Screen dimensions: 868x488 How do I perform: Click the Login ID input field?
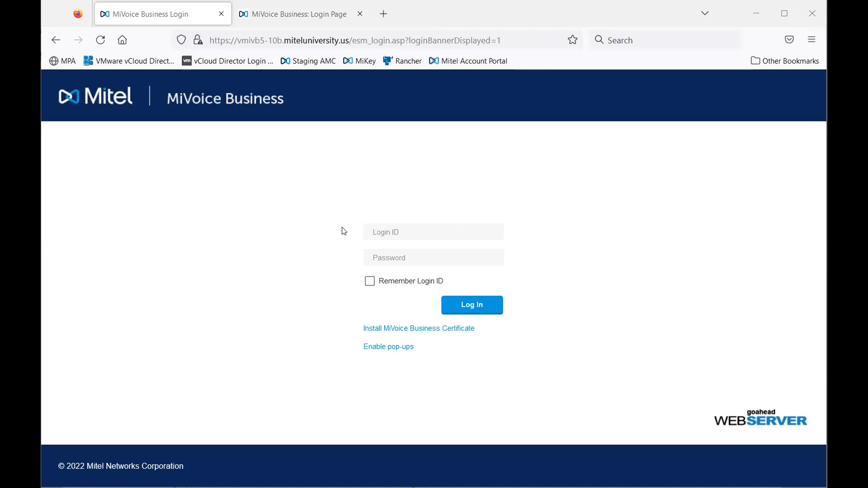coord(433,232)
